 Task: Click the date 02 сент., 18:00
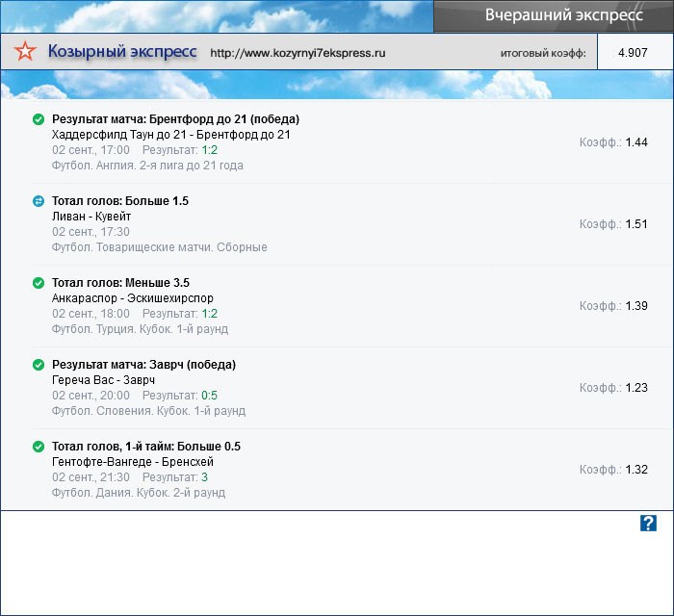point(91,314)
